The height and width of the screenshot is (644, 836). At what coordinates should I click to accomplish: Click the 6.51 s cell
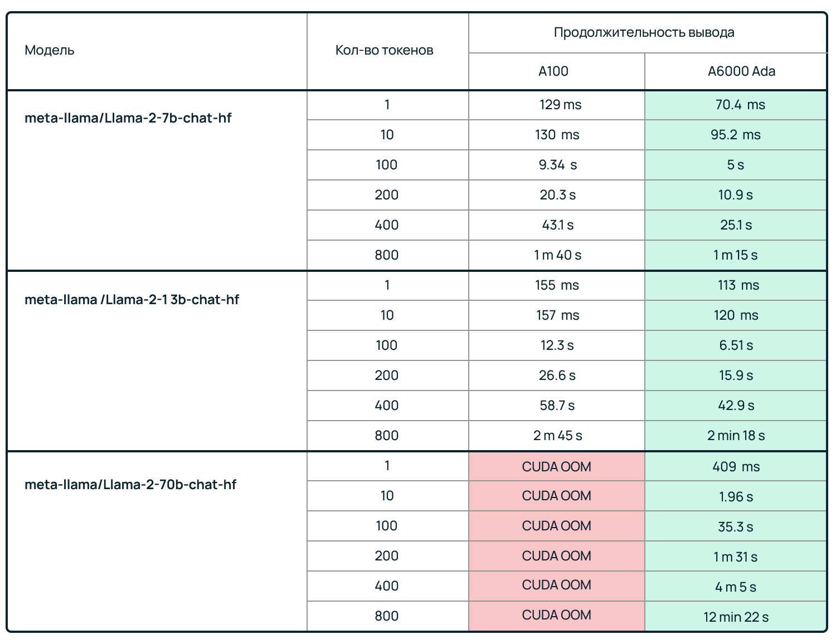pos(736,345)
